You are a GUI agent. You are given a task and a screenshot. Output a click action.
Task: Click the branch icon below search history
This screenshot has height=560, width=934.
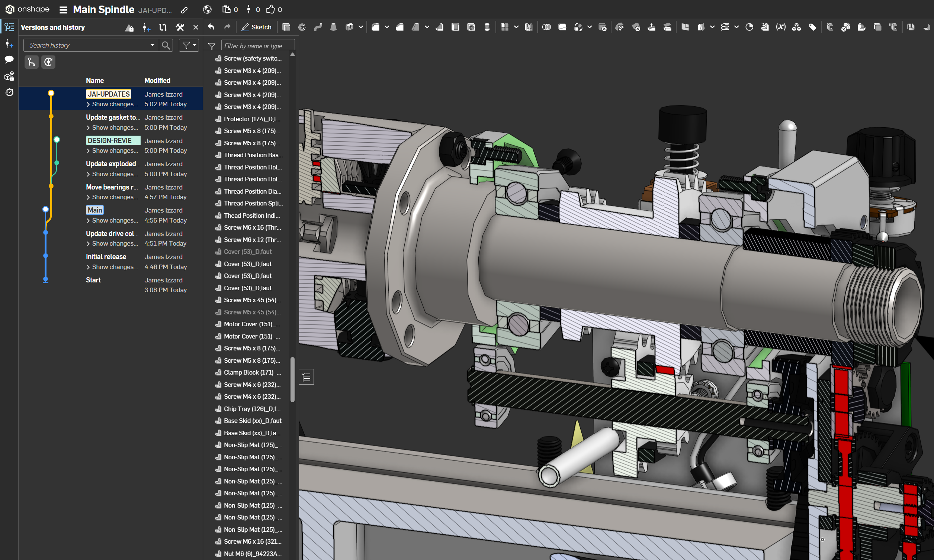coord(31,62)
